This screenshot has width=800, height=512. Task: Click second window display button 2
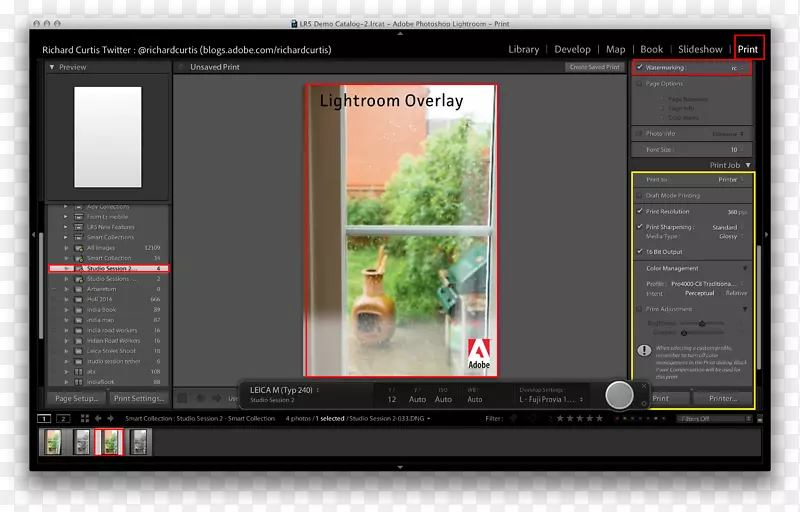pos(63,419)
